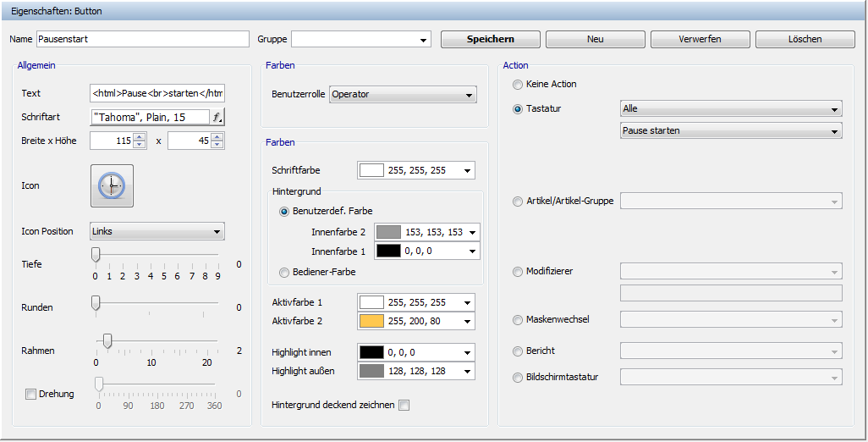
Task: Toggle Hintergrund deckend zeichnen checkbox
Action: (404, 406)
